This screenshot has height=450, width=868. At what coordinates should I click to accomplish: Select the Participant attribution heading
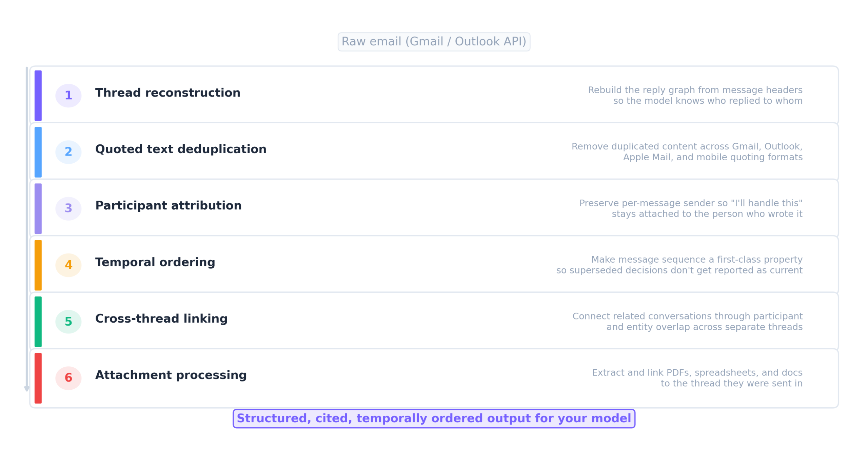click(x=168, y=206)
